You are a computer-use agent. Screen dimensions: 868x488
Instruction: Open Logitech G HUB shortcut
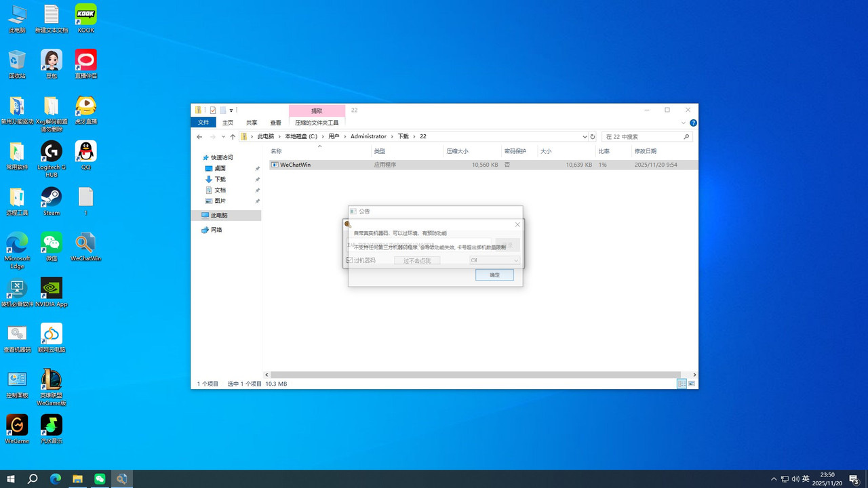coord(52,152)
